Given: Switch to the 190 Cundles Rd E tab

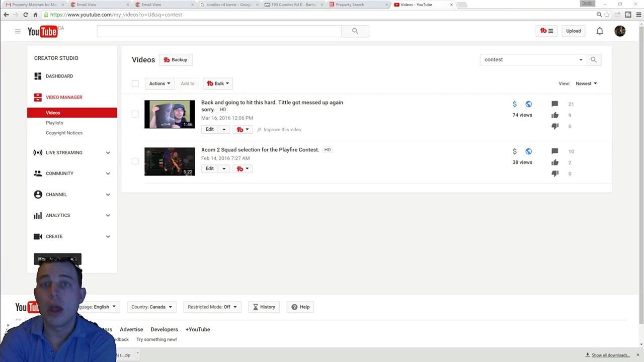Looking at the screenshot, I should click(x=294, y=5).
